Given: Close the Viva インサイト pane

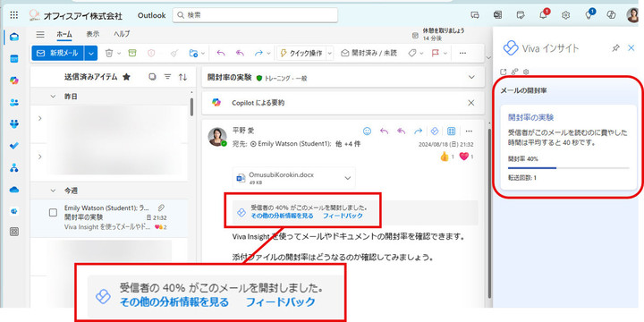Looking at the screenshot, I should coord(631,48).
